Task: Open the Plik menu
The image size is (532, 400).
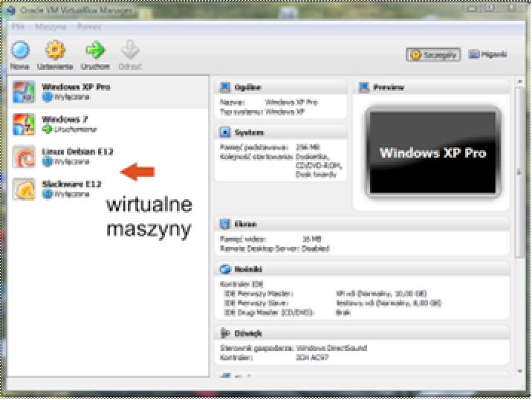Action: tap(18, 27)
